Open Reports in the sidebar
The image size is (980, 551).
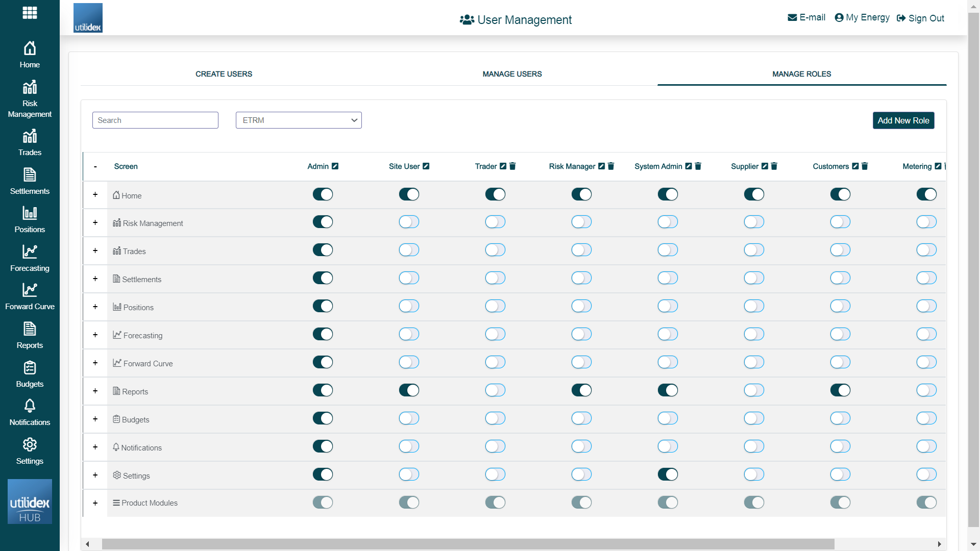pyautogui.click(x=30, y=335)
